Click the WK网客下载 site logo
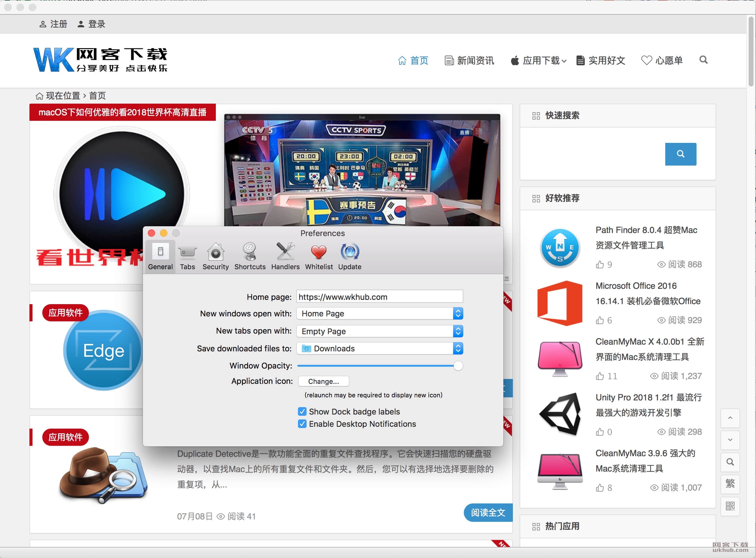The image size is (756, 558). pyautogui.click(x=100, y=59)
